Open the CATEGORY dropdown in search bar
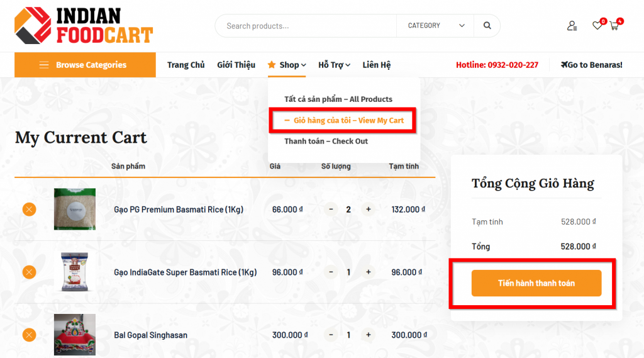This screenshot has height=358, width=644. 435,26
